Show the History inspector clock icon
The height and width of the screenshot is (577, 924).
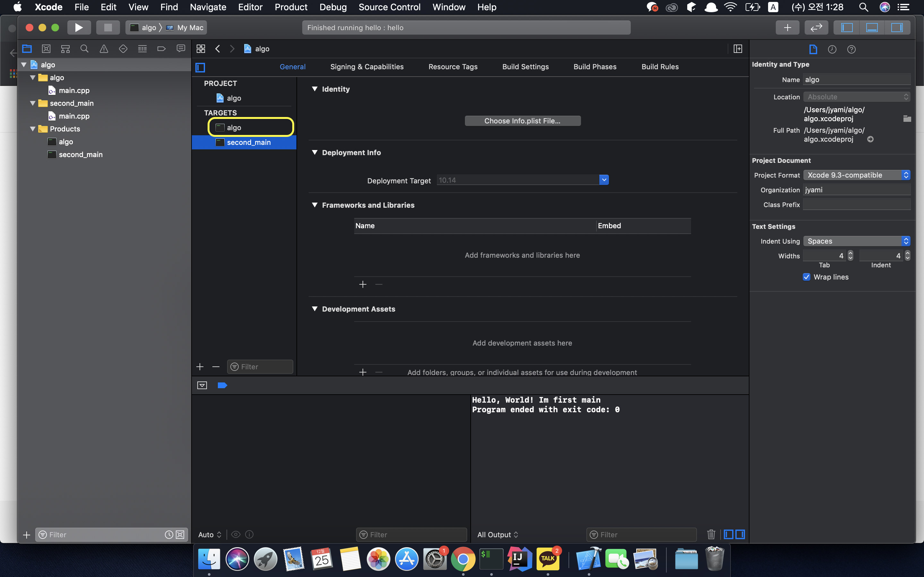click(832, 49)
